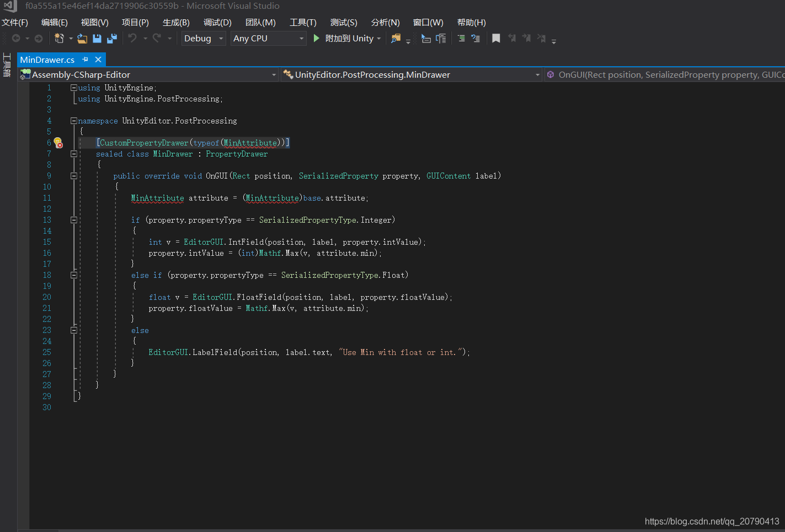The height and width of the screenshot is (532, 785).
Task: Click MinAttribute inside typeof on line 6
Action: tap(250, 143)
